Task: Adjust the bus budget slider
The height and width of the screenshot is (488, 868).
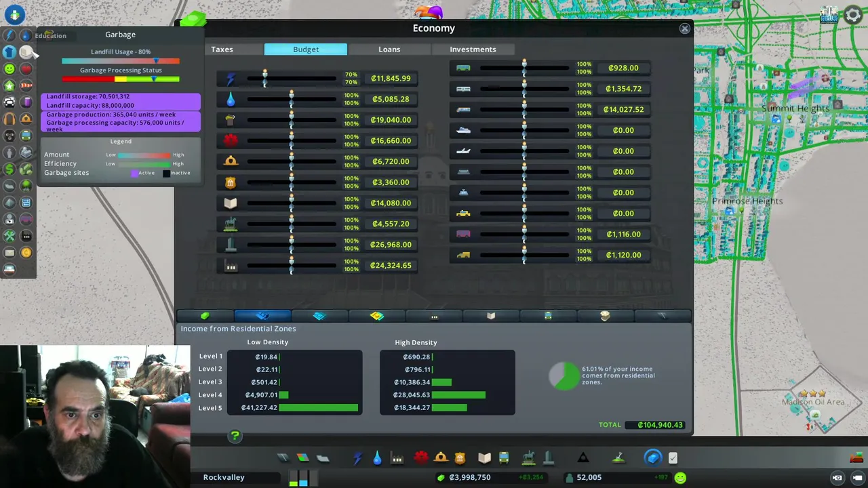Action: 524,68
